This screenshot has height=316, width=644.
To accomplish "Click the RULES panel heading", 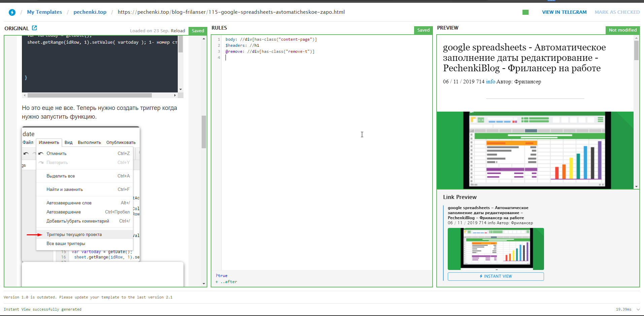I will pyautogui.click(x=219, y=28).
